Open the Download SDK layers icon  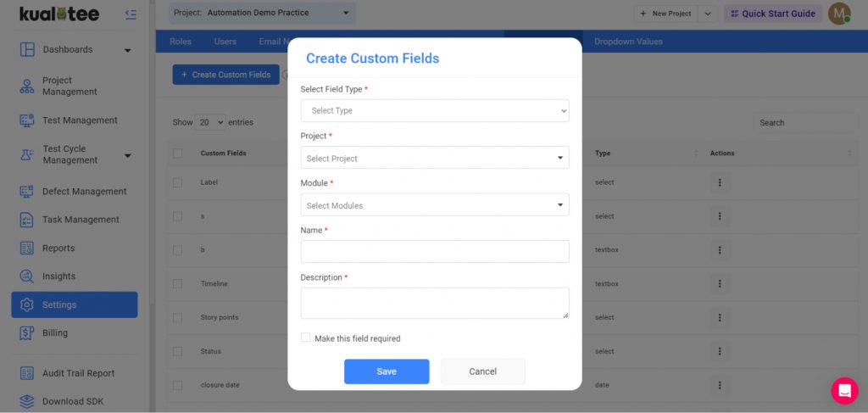point(26,401)
